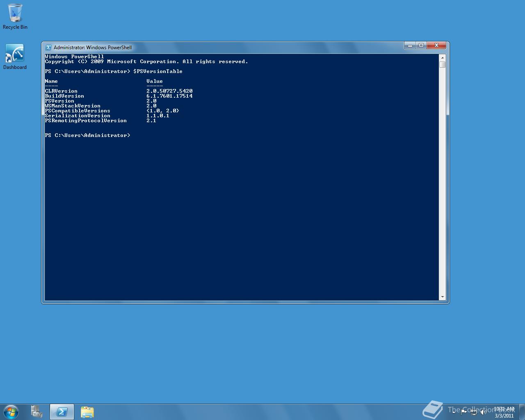The image size is (525, 420).
Task: Click the BuildVersion row name
Action: pyautogui.click(x=64, y=96)
